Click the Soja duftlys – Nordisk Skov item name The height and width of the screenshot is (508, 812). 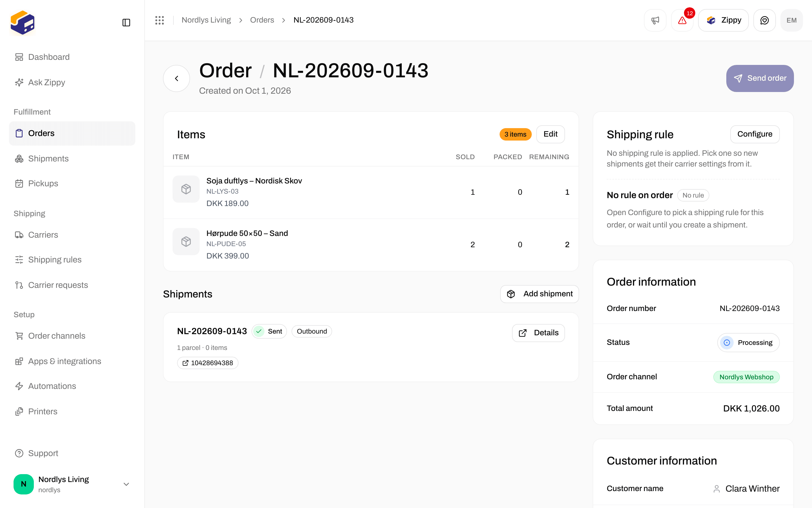coord(254,181)
